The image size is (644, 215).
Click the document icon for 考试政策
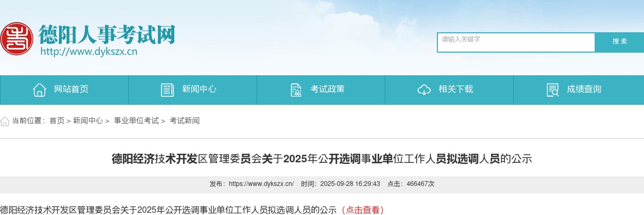tap(296, 90)
